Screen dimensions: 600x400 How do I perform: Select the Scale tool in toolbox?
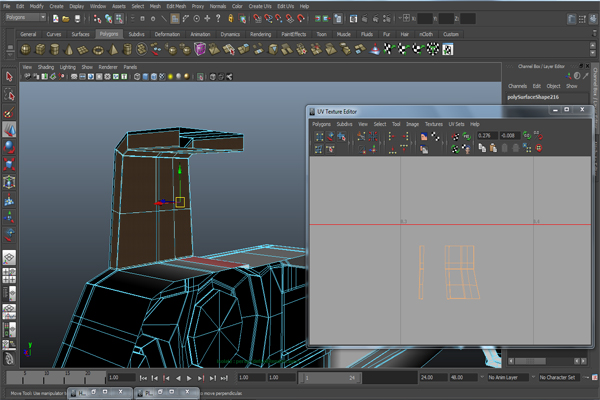coord(9,165)
